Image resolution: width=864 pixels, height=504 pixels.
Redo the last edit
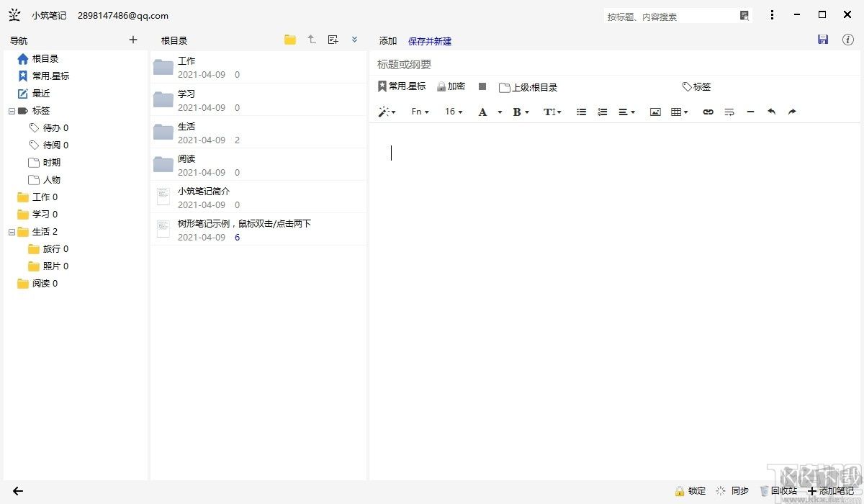pyautogui.click(x=791, y=112)
